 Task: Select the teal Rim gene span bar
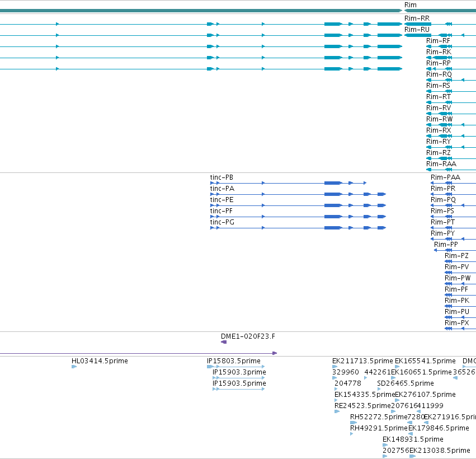click(440, 11)
